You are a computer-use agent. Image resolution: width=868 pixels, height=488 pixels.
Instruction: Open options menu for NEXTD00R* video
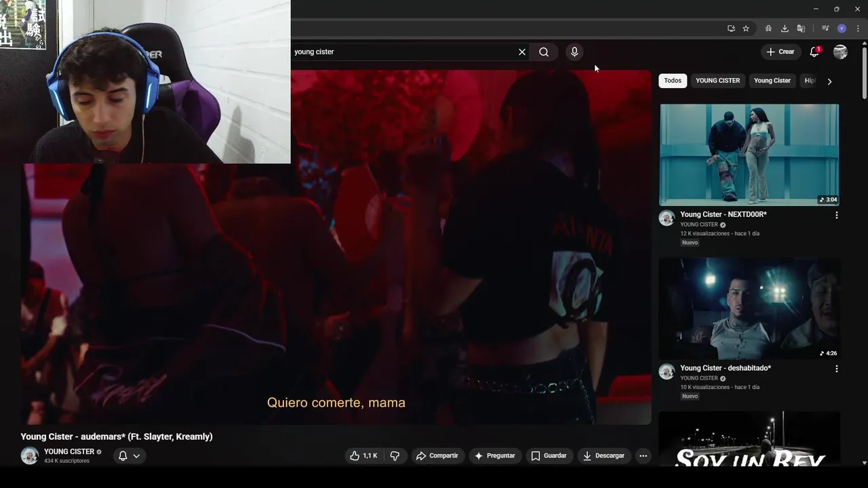836,215
